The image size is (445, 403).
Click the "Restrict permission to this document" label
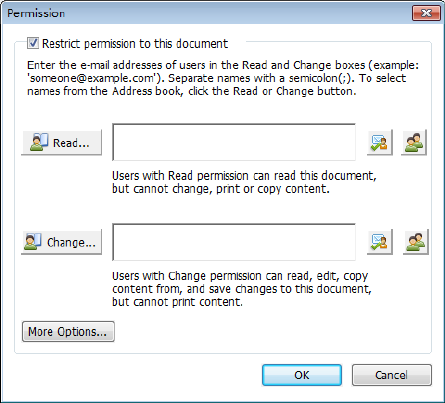135,44
